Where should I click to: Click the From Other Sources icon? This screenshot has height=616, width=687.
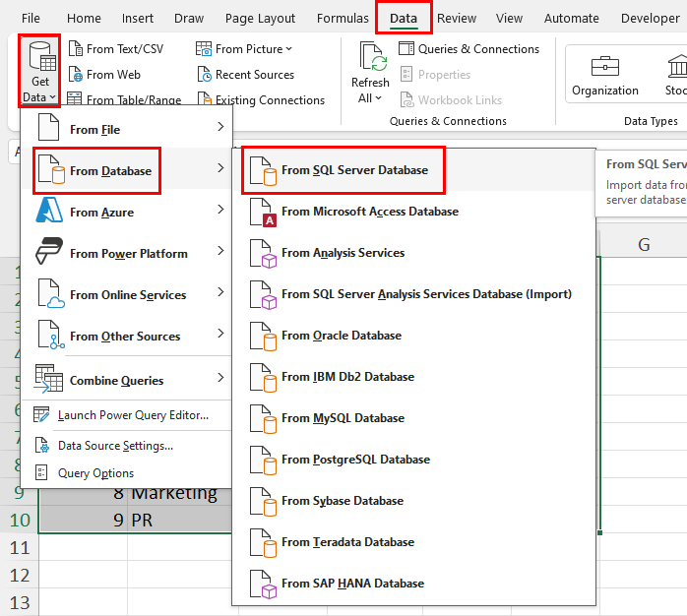[x=51, y=335]
